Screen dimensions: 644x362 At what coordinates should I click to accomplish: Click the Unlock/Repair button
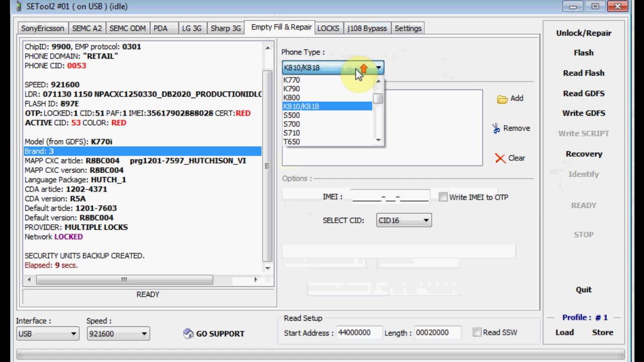[x=584, y=33]
